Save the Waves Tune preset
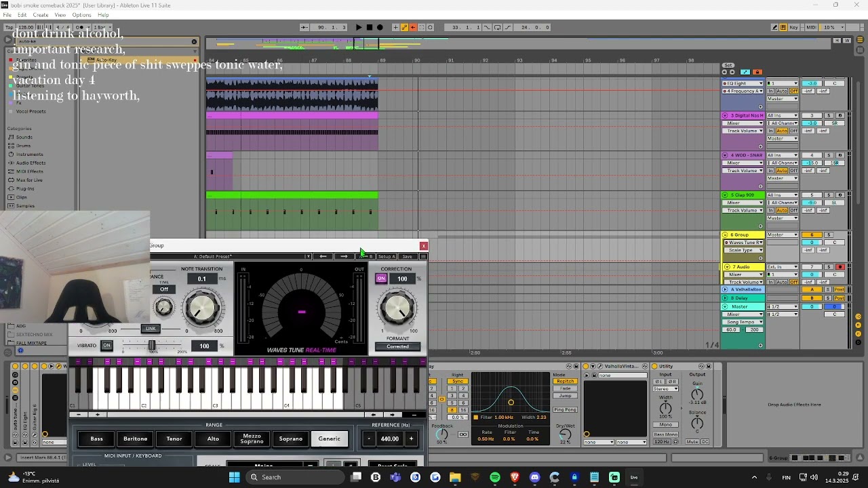The image size is (868, 488). click(407, 256)
